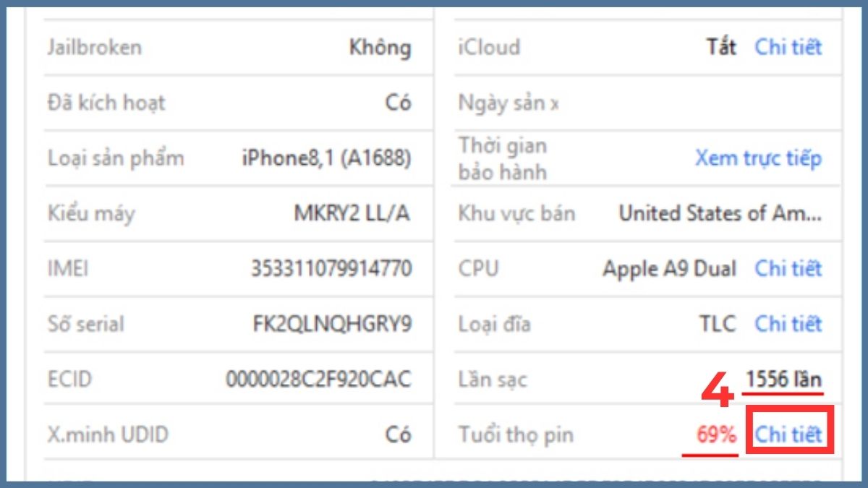The height and width of the screenshot is (488, 868).
Task: Open CPU details with Chi tiết link
Action: [788, 268]
